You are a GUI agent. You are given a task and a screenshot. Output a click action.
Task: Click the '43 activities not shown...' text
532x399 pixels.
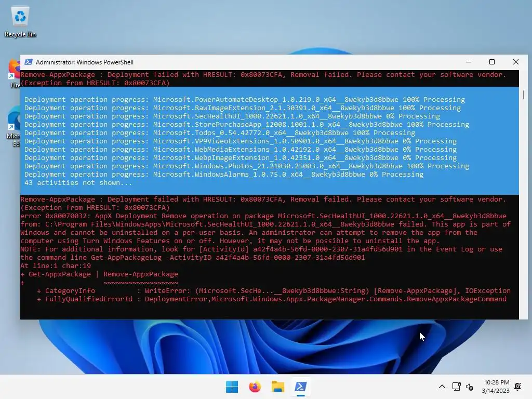[78, 183]
